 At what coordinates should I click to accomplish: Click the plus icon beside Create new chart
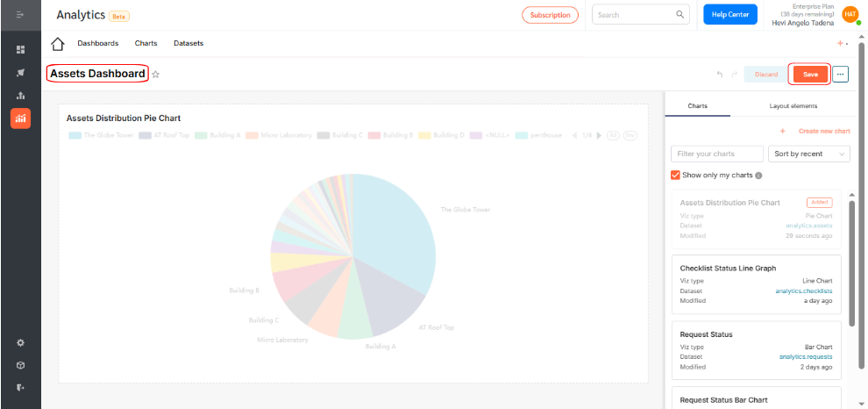click(x=783, y=132)
